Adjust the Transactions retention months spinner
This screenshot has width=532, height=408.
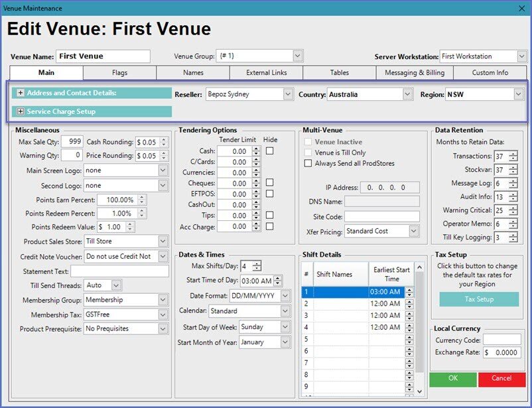[513, 156]
